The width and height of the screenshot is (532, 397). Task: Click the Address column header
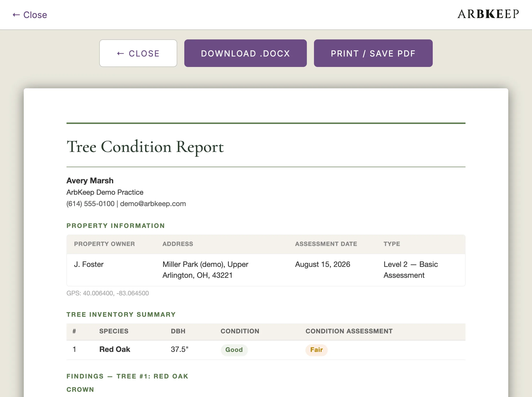click(178, 244)
